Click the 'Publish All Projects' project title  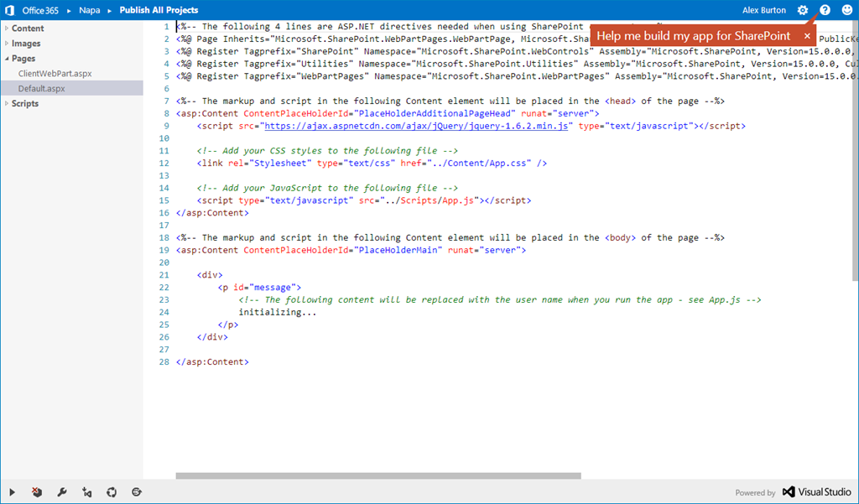[159, 10]
